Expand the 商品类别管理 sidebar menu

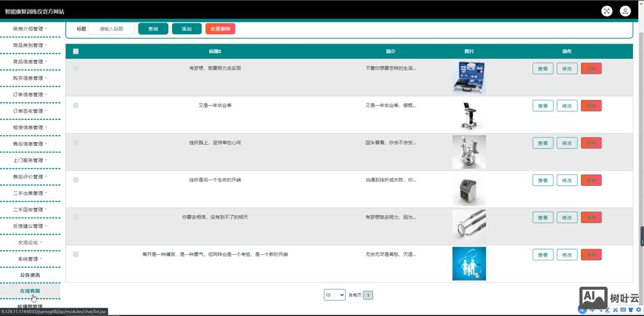point(30,46)
